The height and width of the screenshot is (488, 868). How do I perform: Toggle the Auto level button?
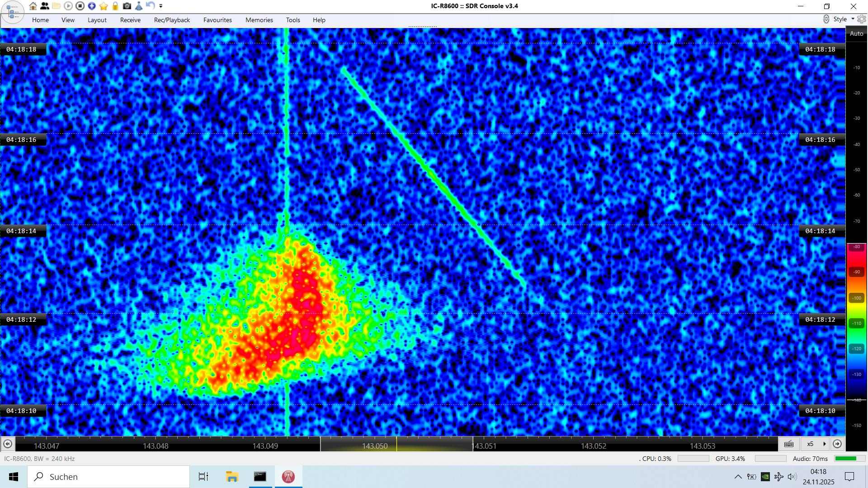[856, 34]
